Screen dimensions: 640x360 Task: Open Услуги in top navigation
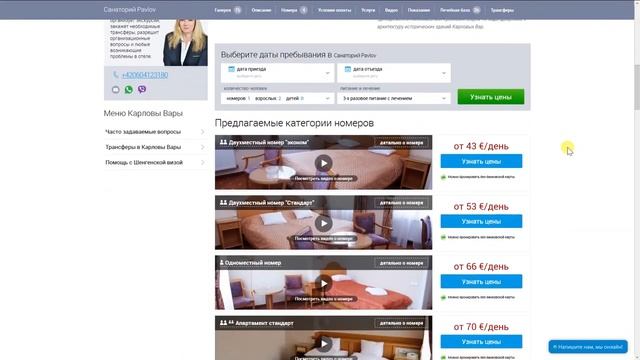(x=368, y=10)
